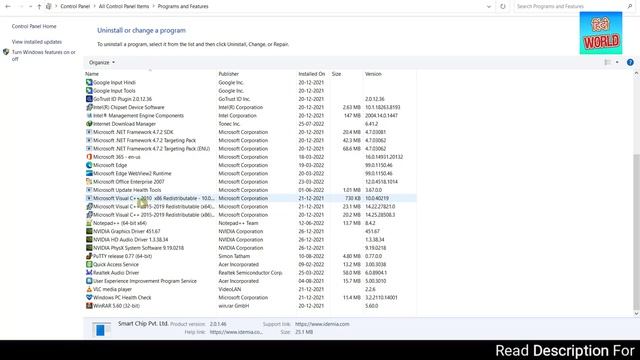Click the User Experience Improvement Program icon
This screenshot has height=360, width=640.
89,281
